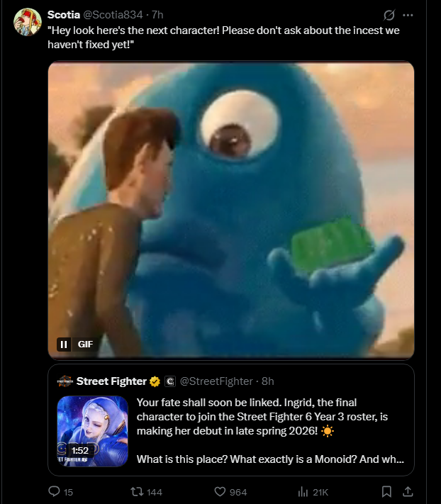The image size is (441, 504).
Task: Click the Street Fighter account logo
Action: [x=65, y=381]
